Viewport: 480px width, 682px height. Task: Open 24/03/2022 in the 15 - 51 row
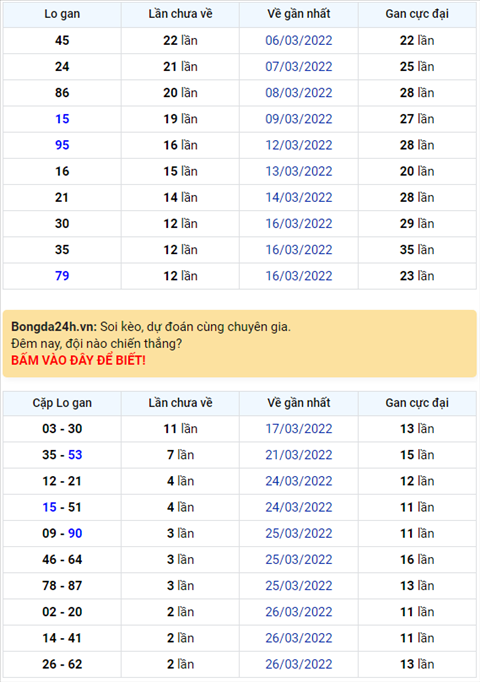coord(299,507)
